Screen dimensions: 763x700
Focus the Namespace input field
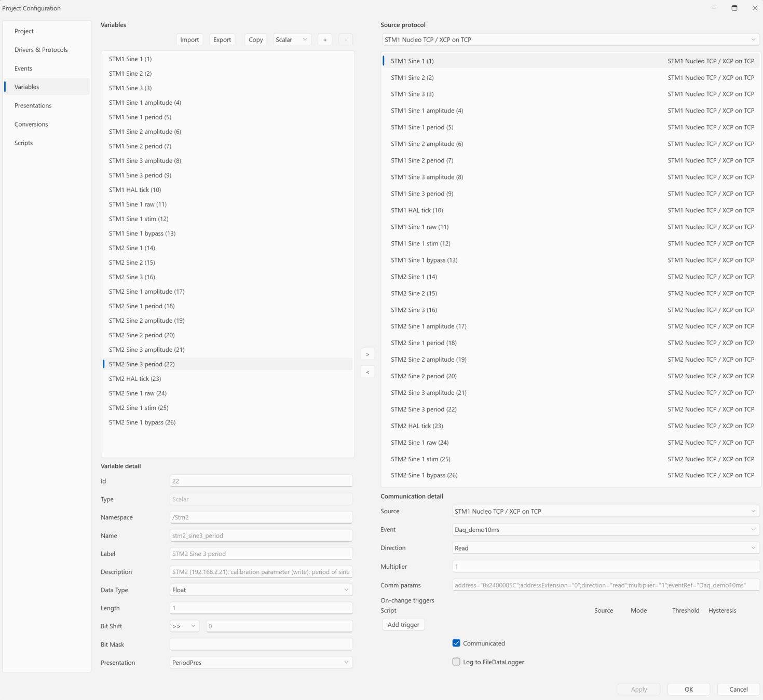coord(261,517)
